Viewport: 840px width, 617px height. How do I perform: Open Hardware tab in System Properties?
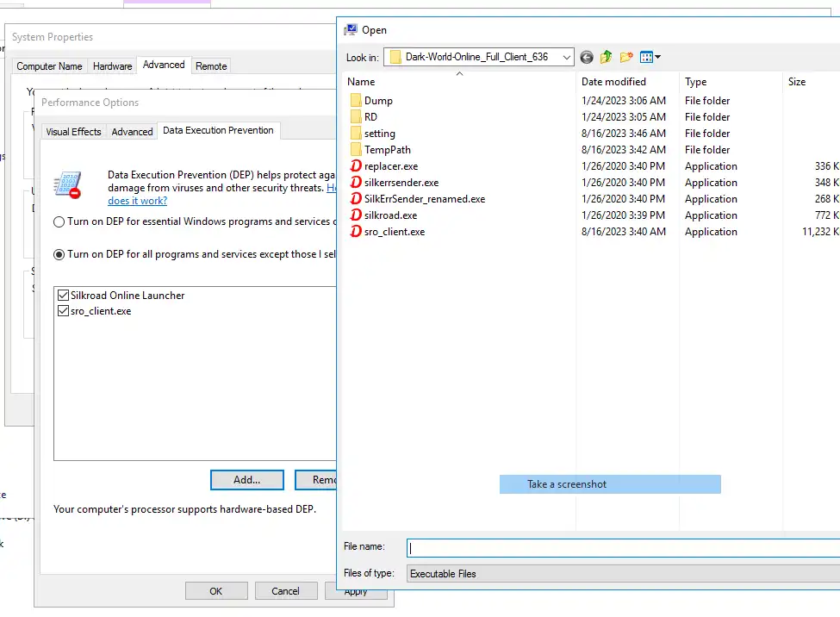pyautogui.click(x=113, y=66)
